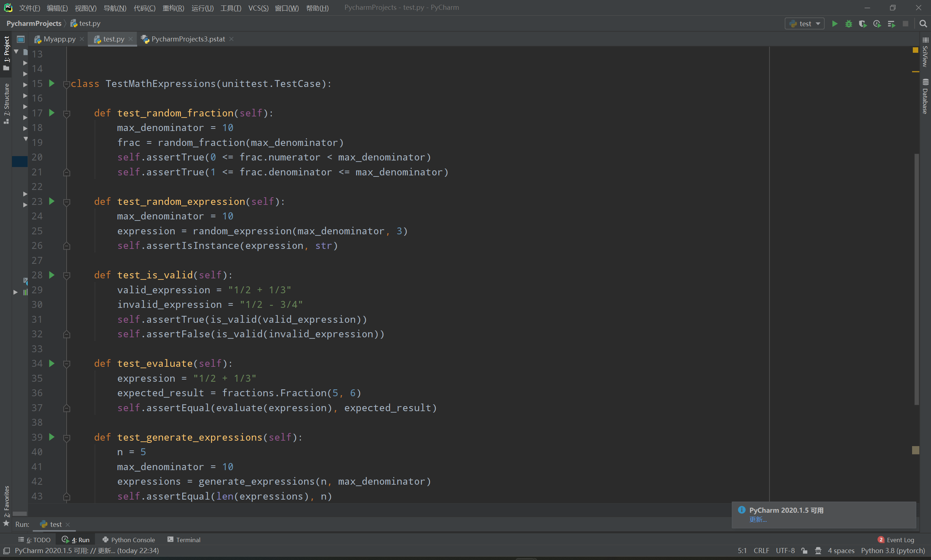This screenshot has height=560, width=931.
Task: Click the PyCharm logo icon
Action: [x=8, y=8]
